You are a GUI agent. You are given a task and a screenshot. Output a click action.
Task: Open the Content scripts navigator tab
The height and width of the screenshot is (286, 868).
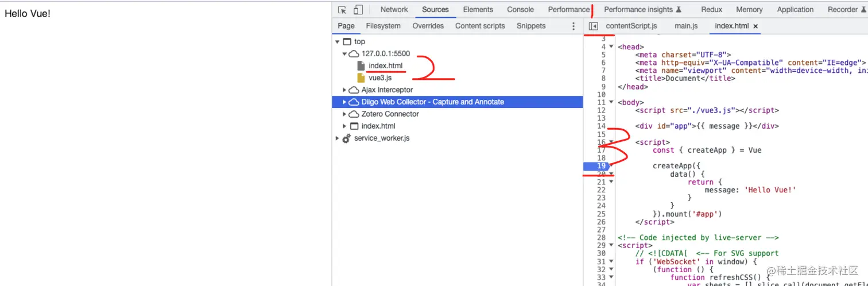pyautogui.click(x=480, y=26)
